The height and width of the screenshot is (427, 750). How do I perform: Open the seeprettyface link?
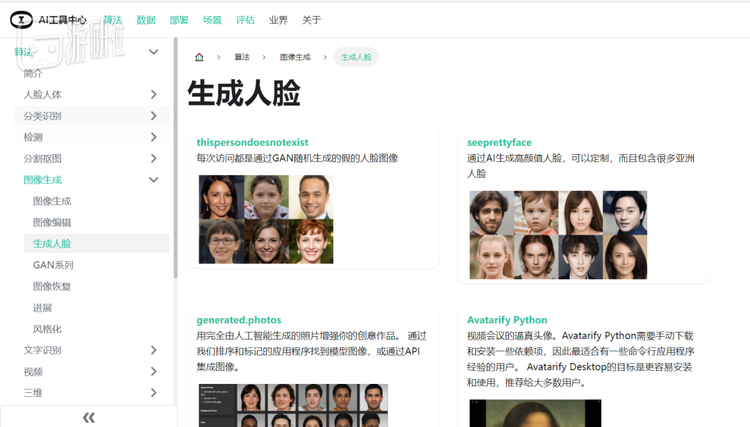click(499, 142)
